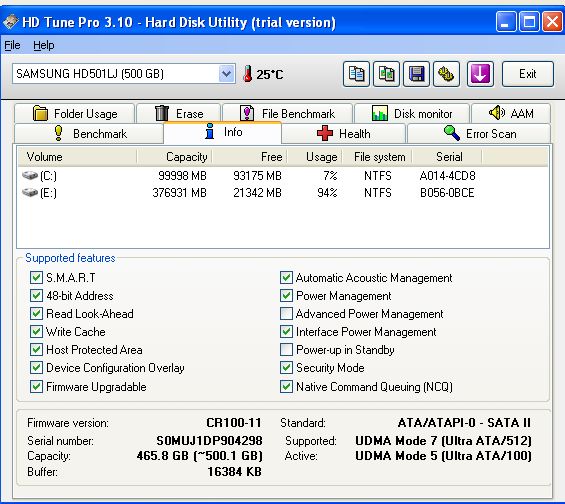This screenshot has height=504, width=565.
Task: Open the AAM tab
Action: 511,113
